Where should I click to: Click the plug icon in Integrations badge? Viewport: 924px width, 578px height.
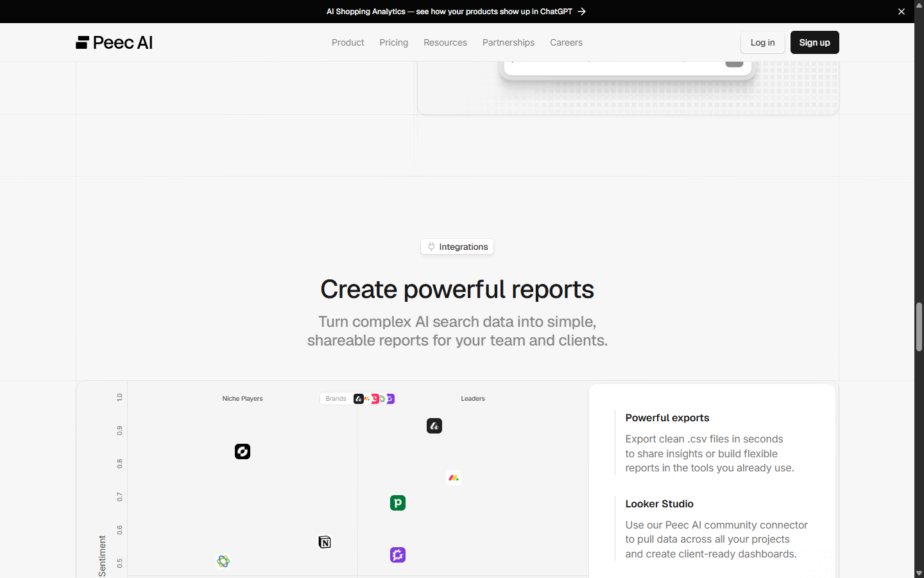(x=431, y=247)
